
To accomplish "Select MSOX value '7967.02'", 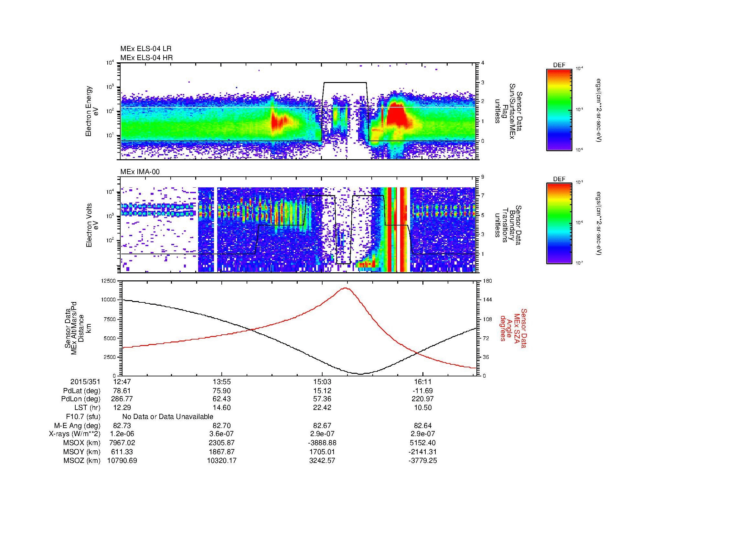I will pos(122,443).
